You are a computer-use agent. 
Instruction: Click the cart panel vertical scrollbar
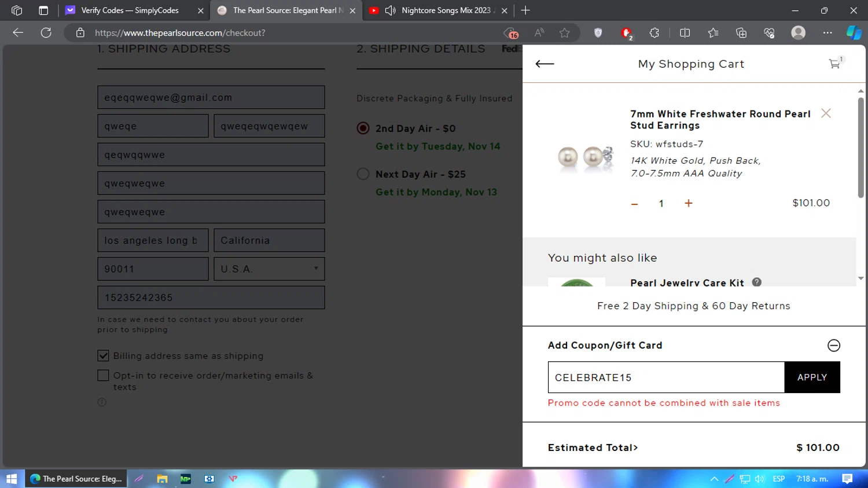[861, 148]
